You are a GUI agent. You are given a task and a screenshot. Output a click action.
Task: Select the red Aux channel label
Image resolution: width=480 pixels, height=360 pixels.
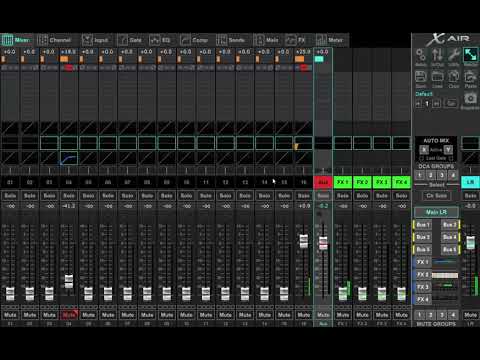[323, 182]
